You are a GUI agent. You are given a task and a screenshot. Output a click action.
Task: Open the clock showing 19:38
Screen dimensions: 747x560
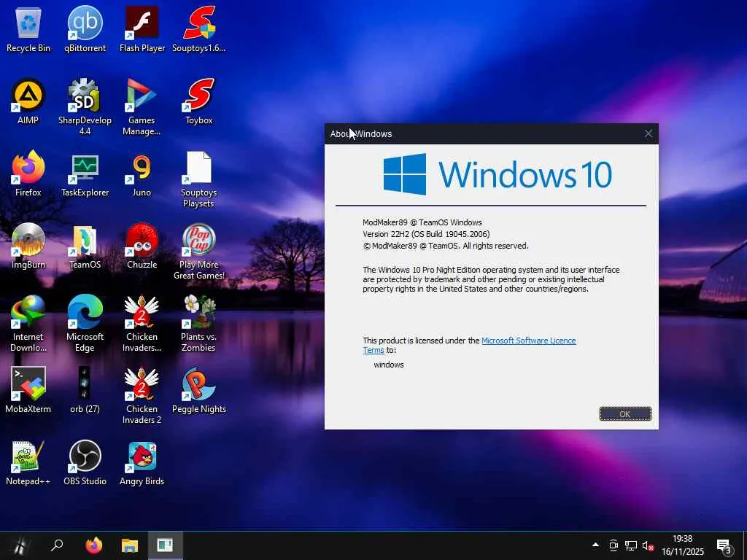click(682, 545)
